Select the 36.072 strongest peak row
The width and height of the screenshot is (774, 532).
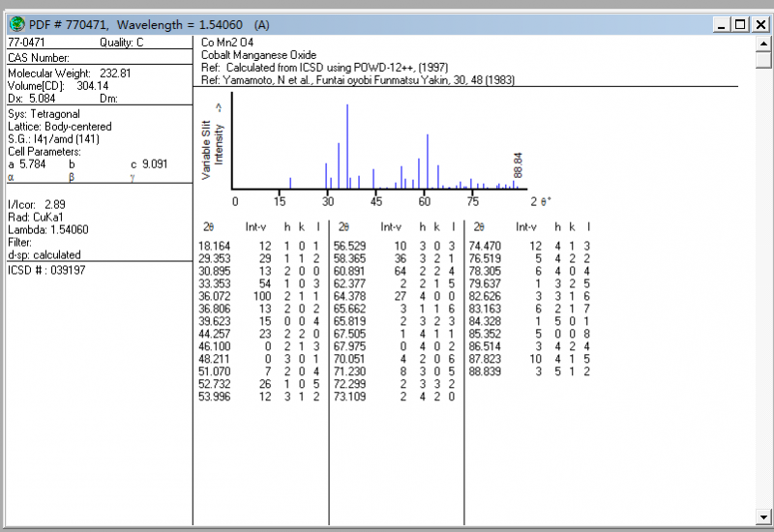coord(259,296)
